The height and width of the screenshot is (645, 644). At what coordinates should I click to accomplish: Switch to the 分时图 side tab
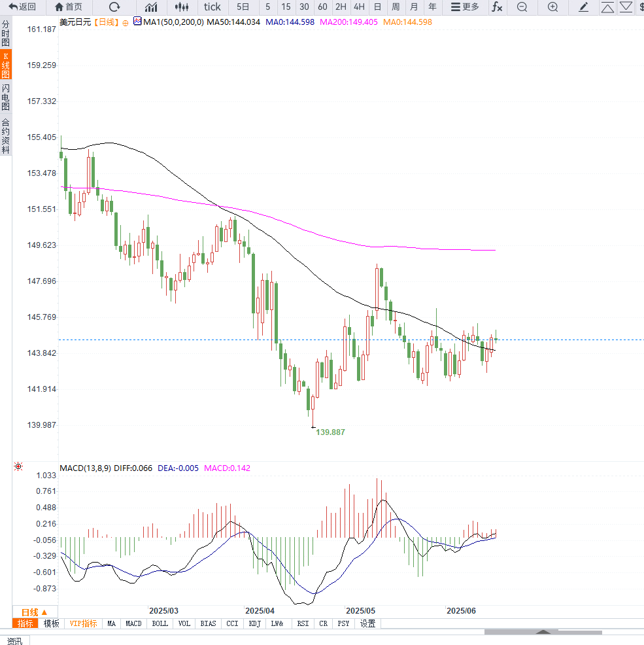[6, 33]
